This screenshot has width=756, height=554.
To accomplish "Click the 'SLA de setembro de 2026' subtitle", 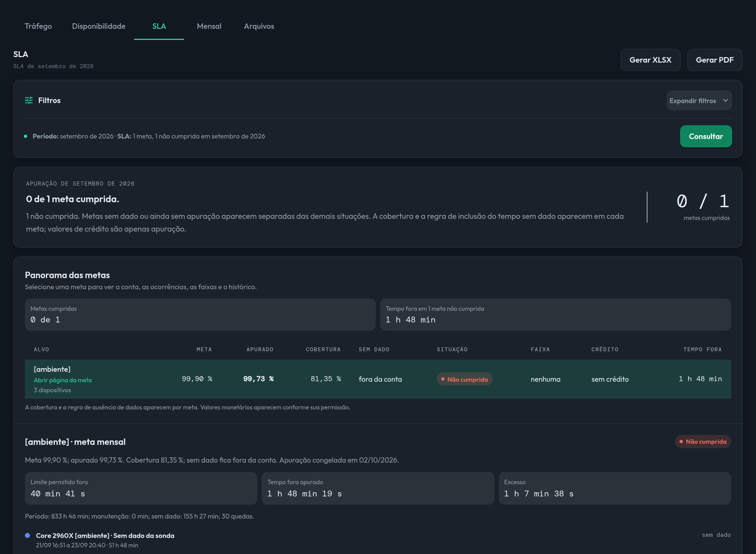I will click(x=53, y=66).
